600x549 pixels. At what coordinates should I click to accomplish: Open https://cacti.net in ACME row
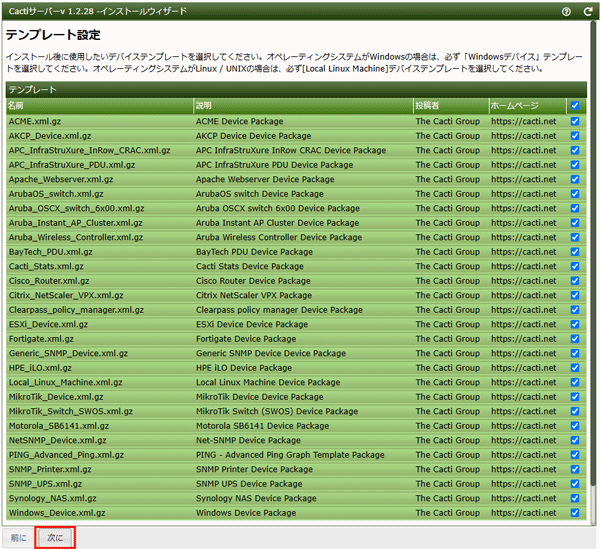tap(523, 121)
